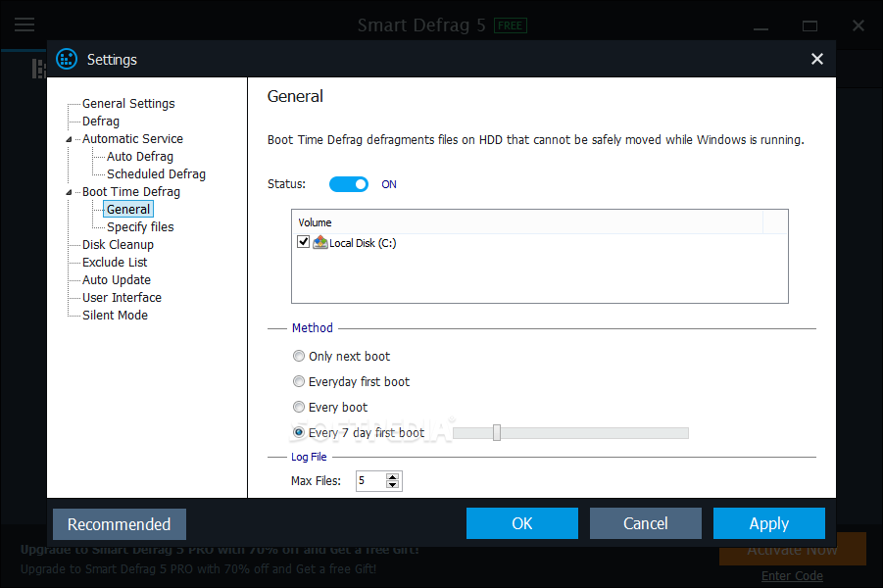Open Silent Mode settings
This screenshot has width=883, height=588.
point(115,315)
